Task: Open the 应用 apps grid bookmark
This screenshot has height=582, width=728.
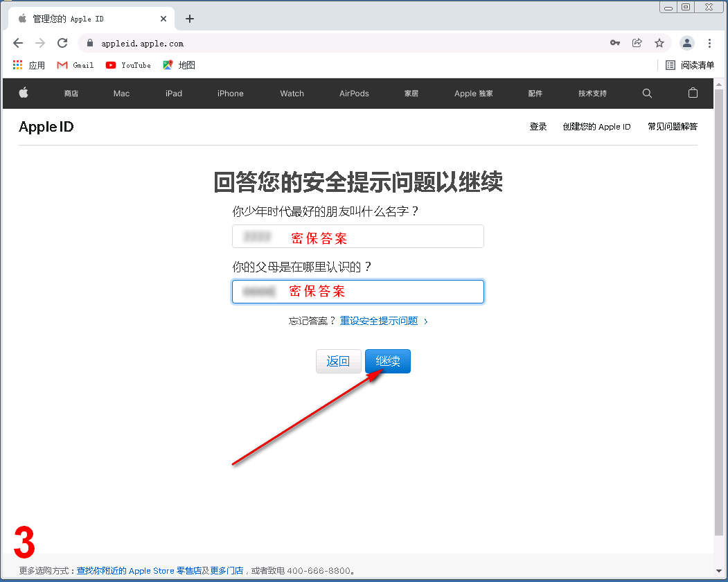Action: click(x=29, y=65)
